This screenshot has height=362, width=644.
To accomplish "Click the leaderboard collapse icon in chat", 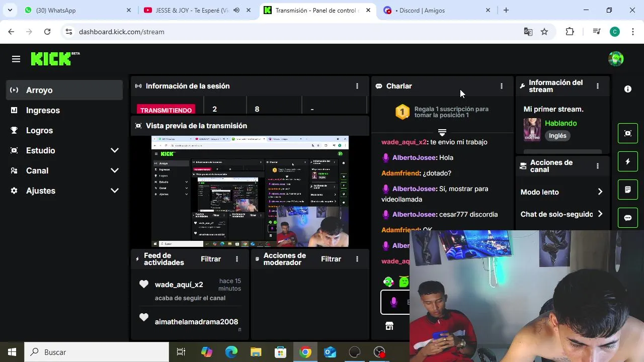I will [442, 132].
